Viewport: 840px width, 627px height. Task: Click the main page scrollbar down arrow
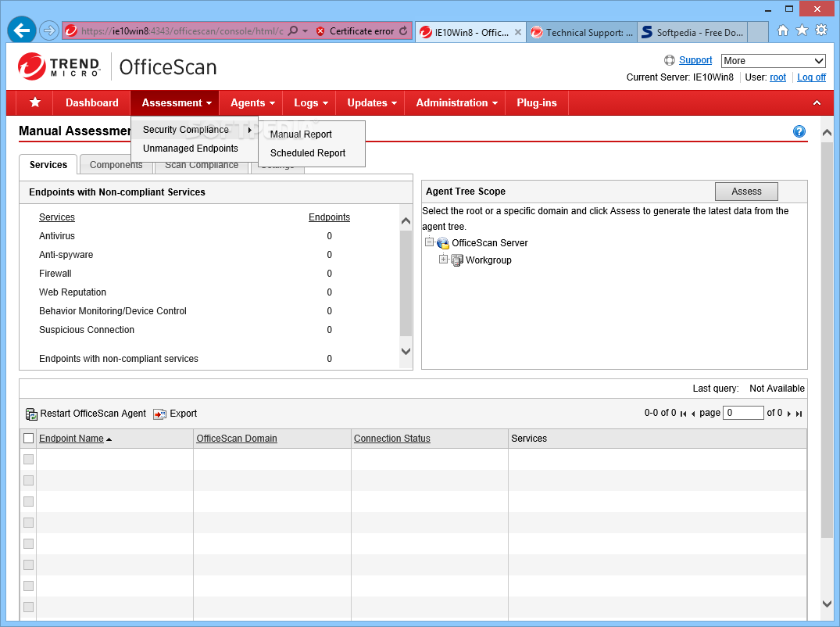click(x=827, y=604)
